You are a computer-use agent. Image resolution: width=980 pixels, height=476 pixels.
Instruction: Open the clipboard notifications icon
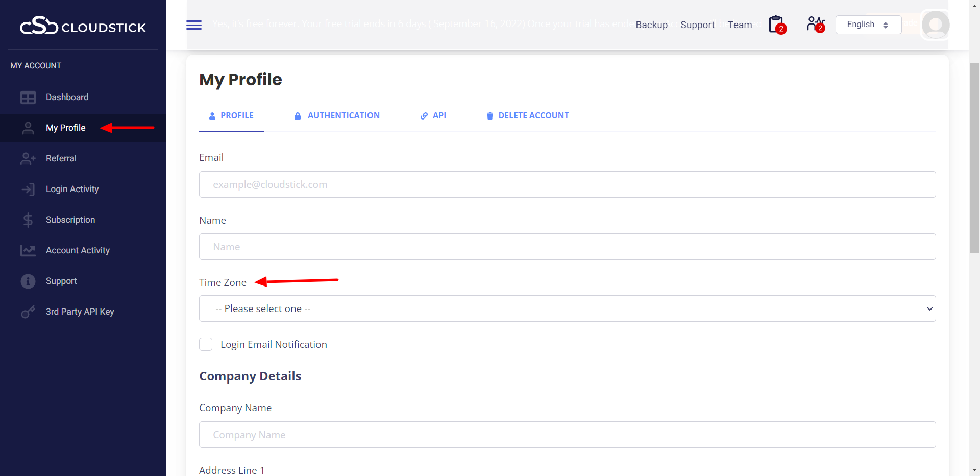tap(776, 25)
